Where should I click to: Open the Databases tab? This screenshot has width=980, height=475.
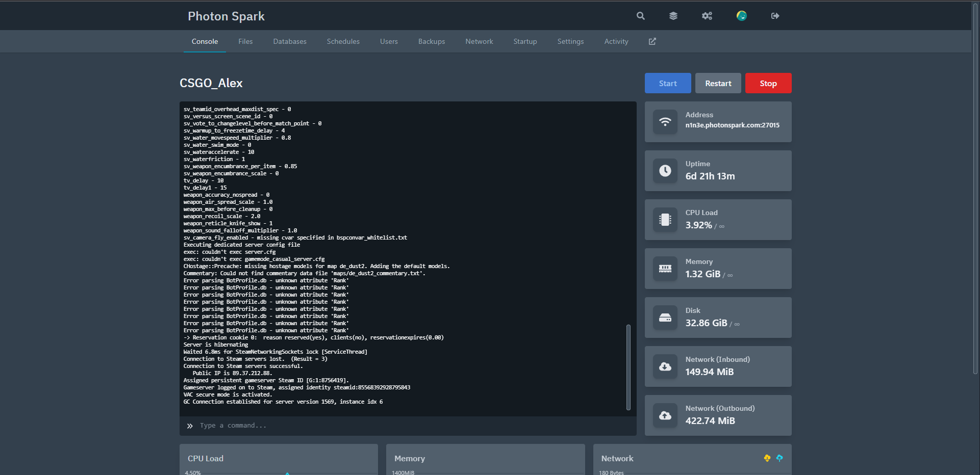pos(290,41)
